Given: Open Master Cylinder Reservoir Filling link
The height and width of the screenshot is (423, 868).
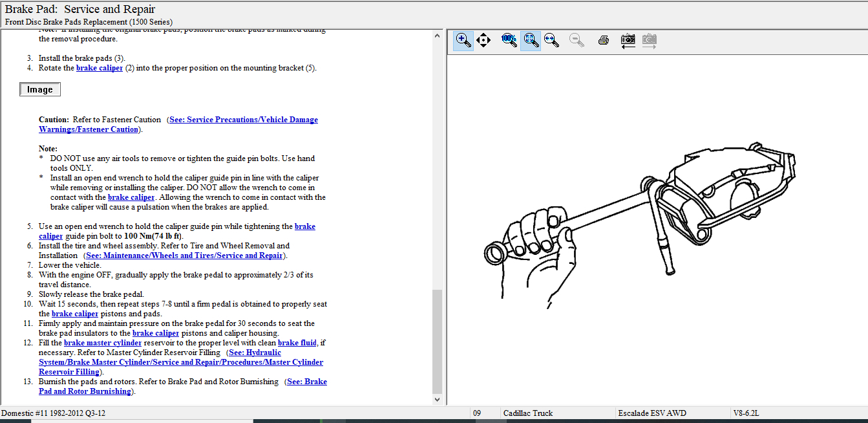Looking at the screenshot, I should click(181, 362).
